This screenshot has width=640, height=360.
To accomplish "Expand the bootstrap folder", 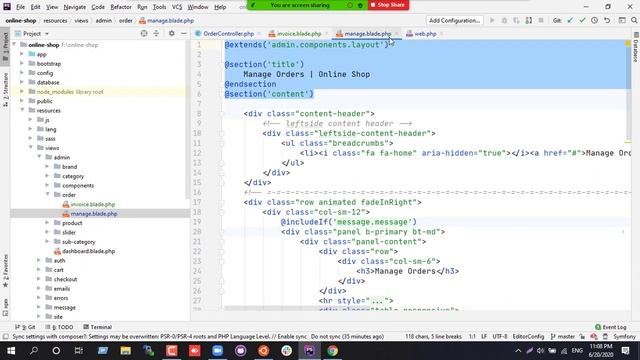I will point(22,63).
